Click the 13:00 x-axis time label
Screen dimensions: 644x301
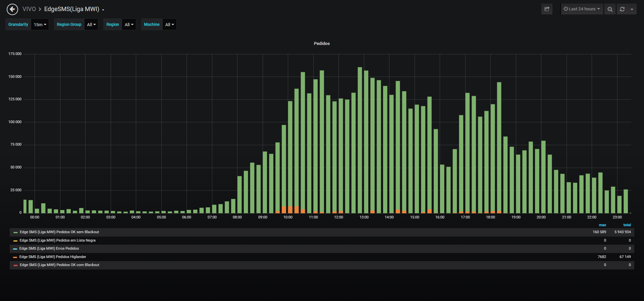click(x=364, y=217)
